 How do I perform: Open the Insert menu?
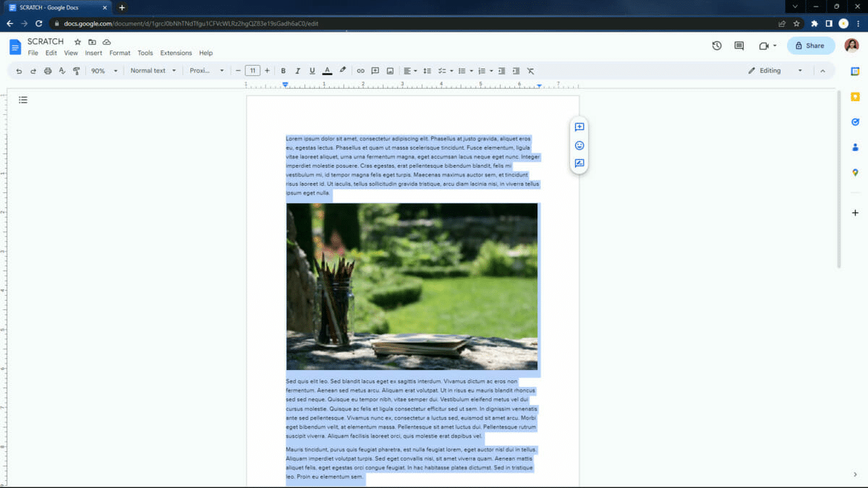(x=93, y=53)
